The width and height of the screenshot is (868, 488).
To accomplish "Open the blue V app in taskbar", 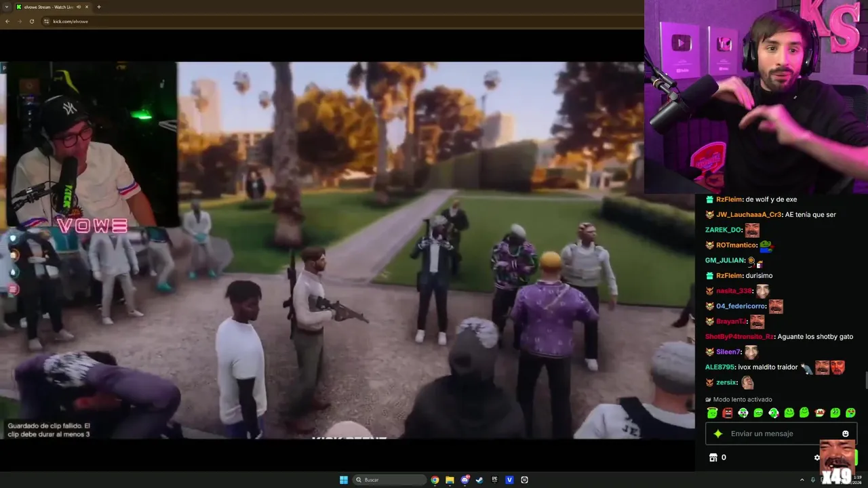I will [x=509, y=480].
